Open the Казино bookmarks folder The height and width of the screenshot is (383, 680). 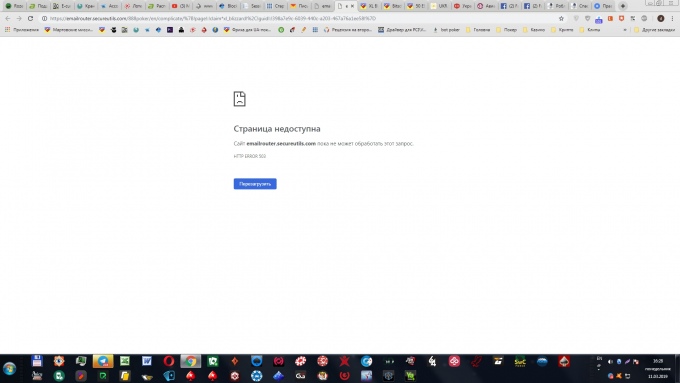(534, 30)
